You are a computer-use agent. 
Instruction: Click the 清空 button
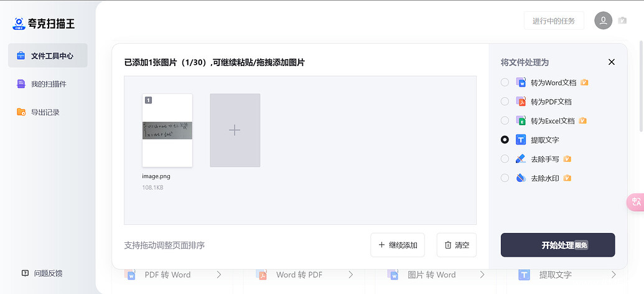coord(457,245)
